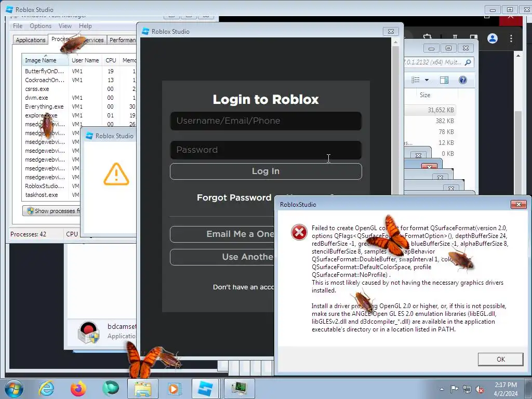Click the browser extensions puzzle icon

[x=428, y=37]
